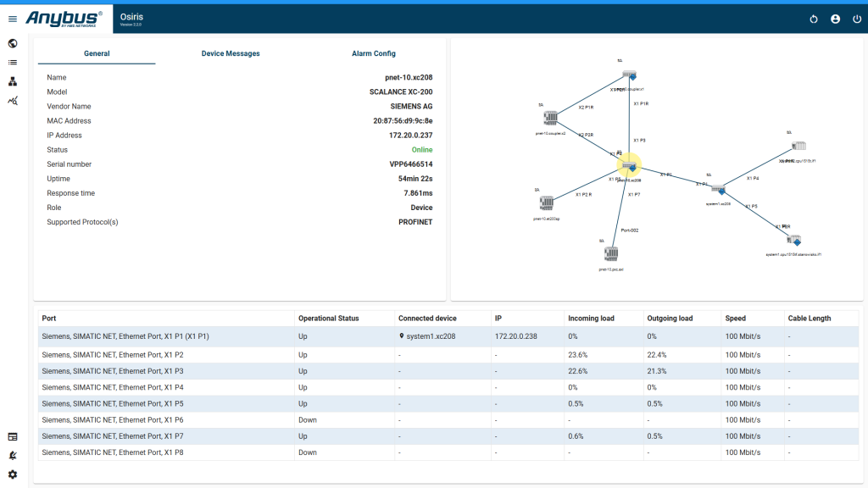
Task: Open the settings gear in sidebar
Action: pos(13,474)
